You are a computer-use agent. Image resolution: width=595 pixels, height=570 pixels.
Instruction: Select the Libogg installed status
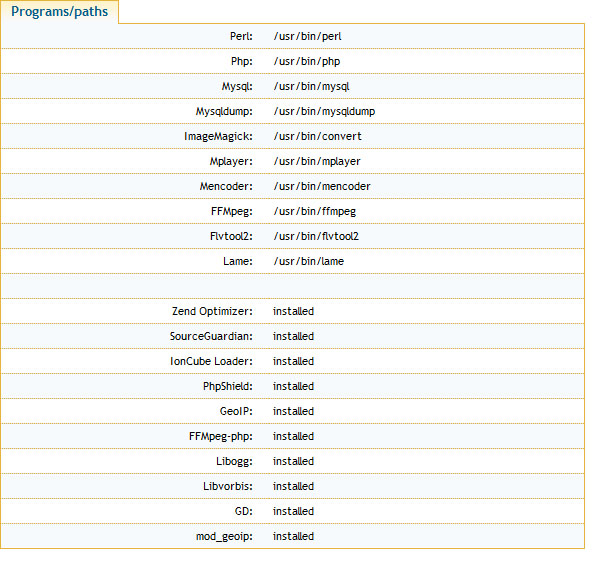point(293,461)
